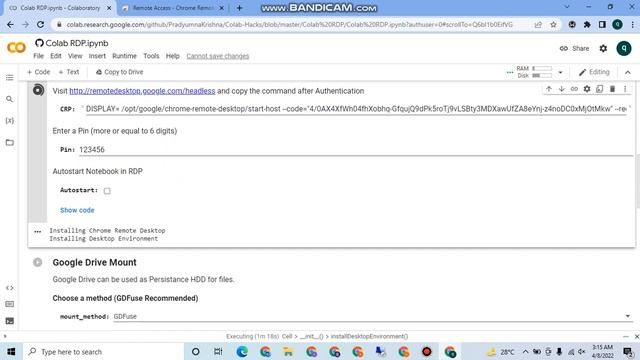Open the RAM Disk resources dropdown arrow
The height and width of the screenshot is (360, 640).
[x=560, y=72]
